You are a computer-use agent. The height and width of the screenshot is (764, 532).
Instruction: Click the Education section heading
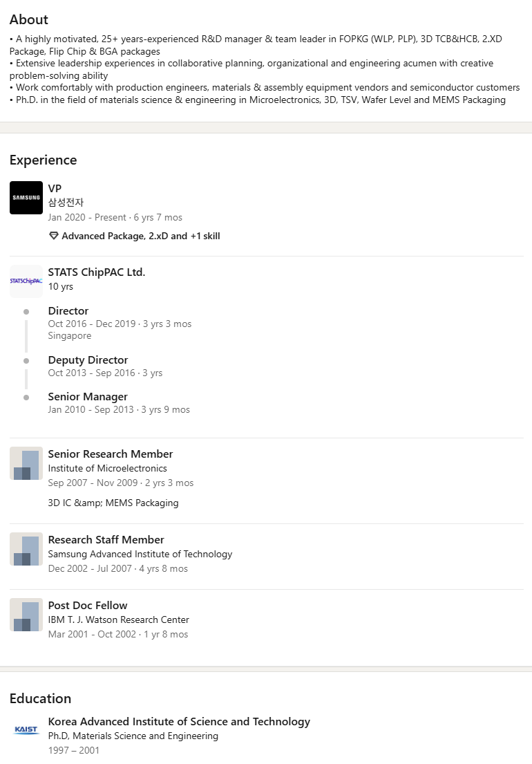coord(40,699)
